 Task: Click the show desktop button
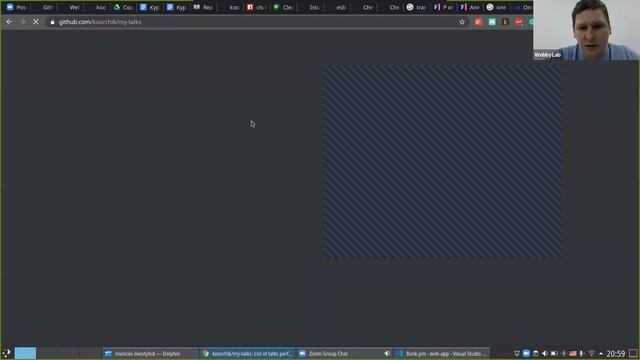[633, 353]
